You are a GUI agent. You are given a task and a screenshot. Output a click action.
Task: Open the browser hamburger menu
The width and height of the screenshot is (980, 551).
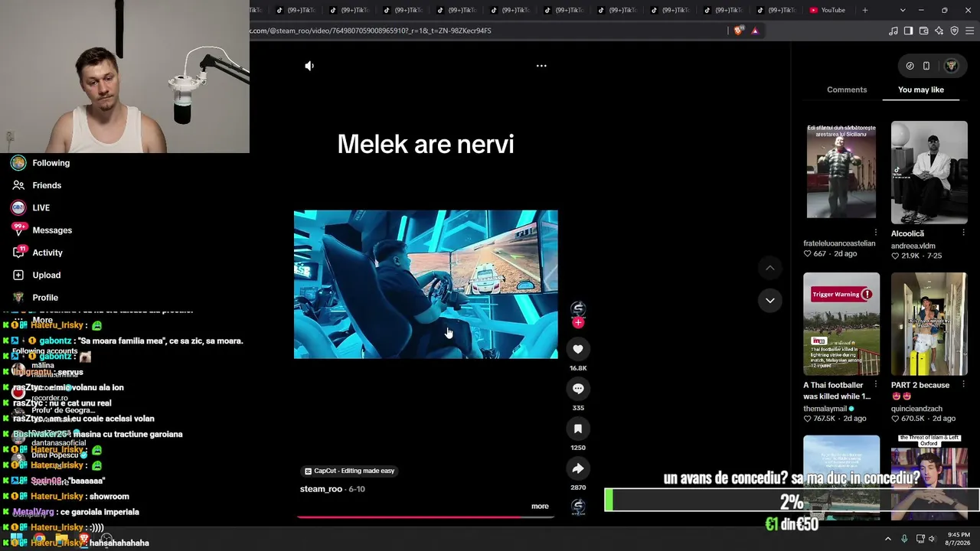tap(970, 31)
